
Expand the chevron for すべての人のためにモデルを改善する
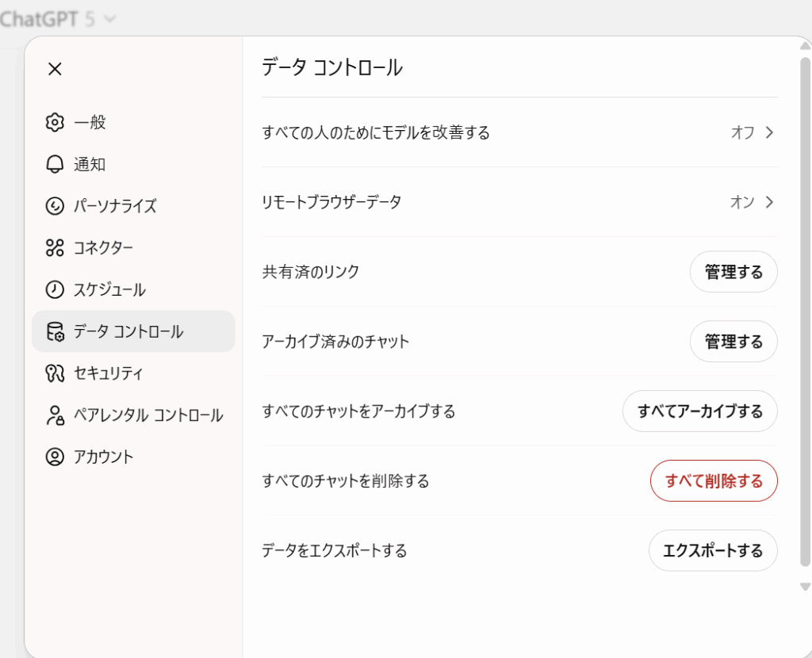769,132
